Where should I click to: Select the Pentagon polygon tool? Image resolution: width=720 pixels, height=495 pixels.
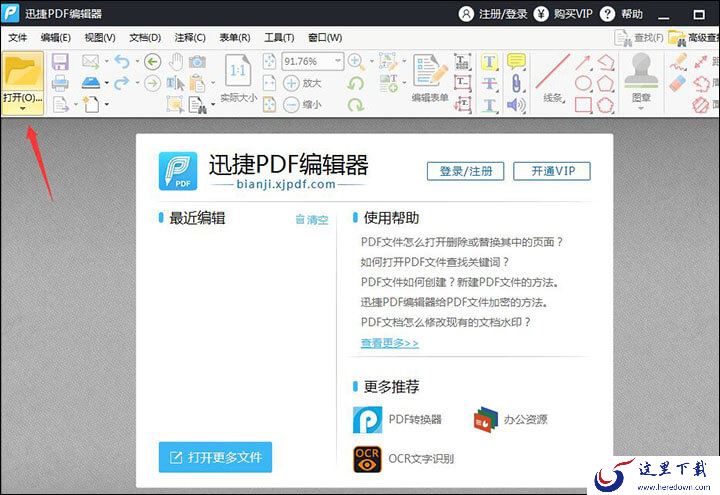(x=606, y=84)
